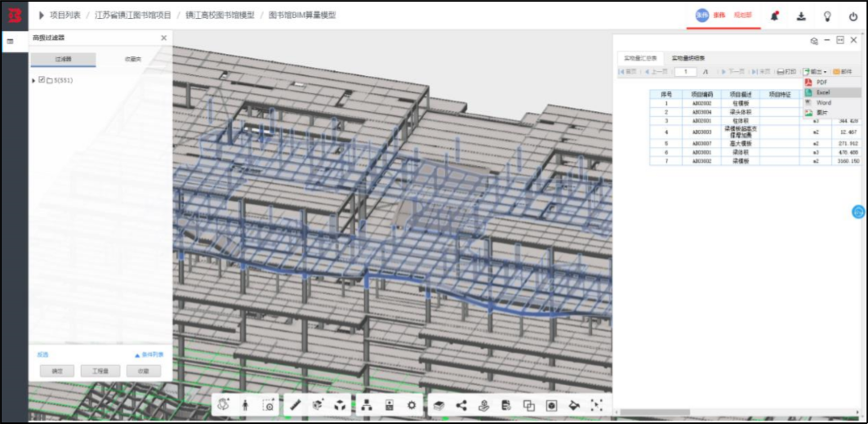Click the cube search icon in report panel
868x424 pixels.
click(x=814, y=40)
